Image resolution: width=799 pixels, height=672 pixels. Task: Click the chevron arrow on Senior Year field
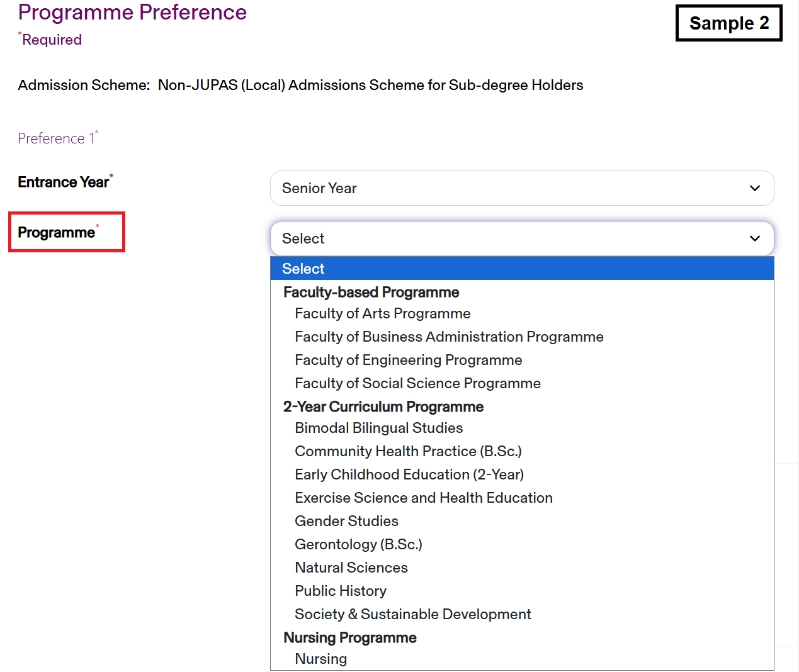click(x=754, y=188)
